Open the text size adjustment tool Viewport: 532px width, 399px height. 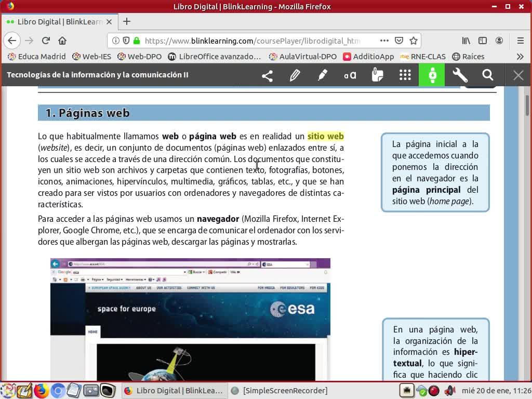click(x=350, y=75)
